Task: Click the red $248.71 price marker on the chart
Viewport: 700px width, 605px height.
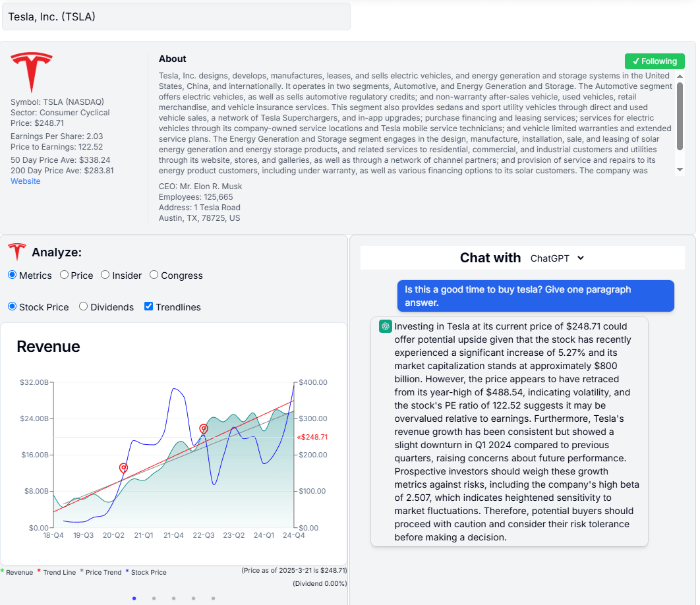Action: [x=312, y=437]
